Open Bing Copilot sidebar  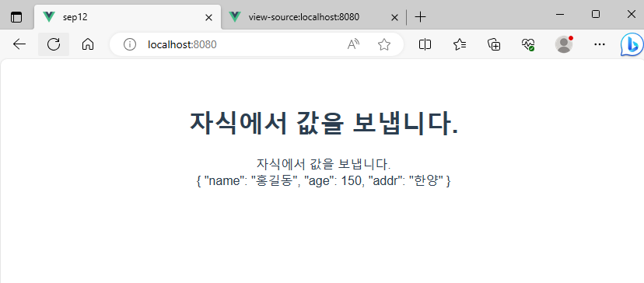pyautogui.click(x=632, y=44)
